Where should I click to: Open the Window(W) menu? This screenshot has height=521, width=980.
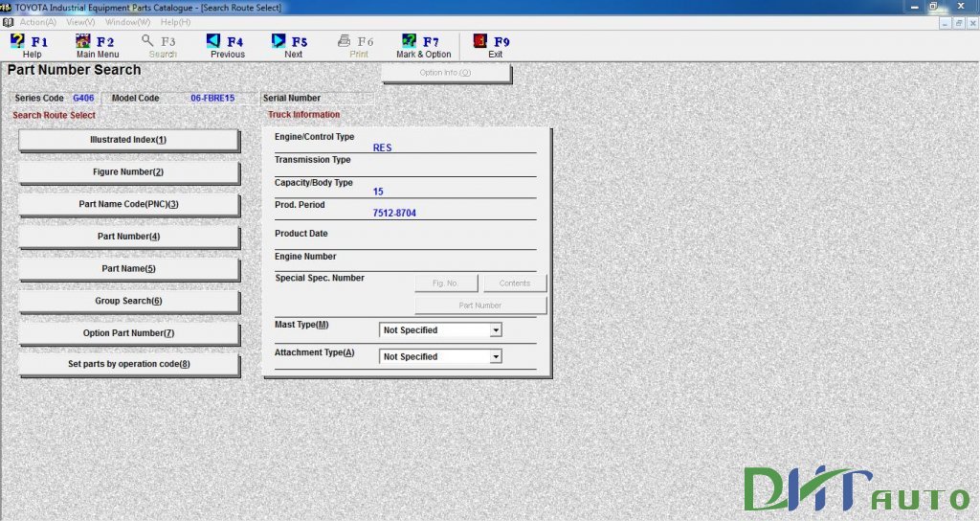[127, 23]
